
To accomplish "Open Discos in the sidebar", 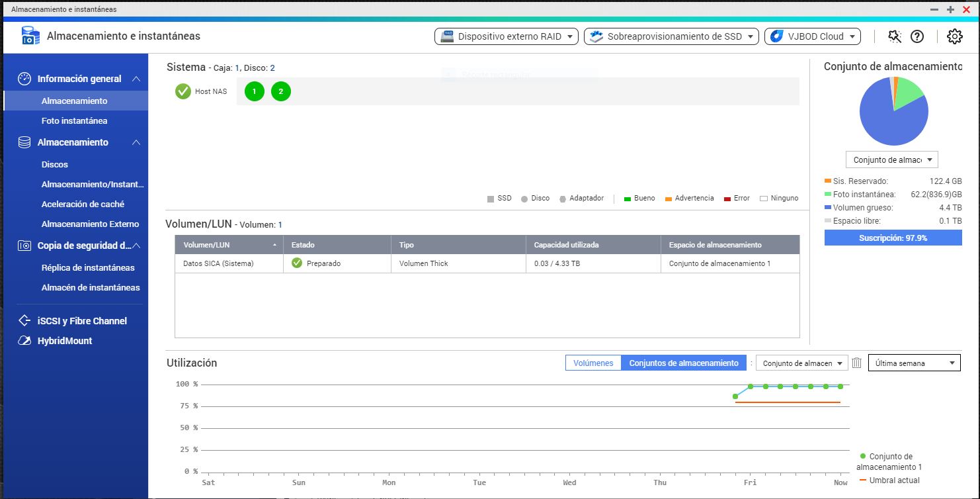I will [55, 165].
